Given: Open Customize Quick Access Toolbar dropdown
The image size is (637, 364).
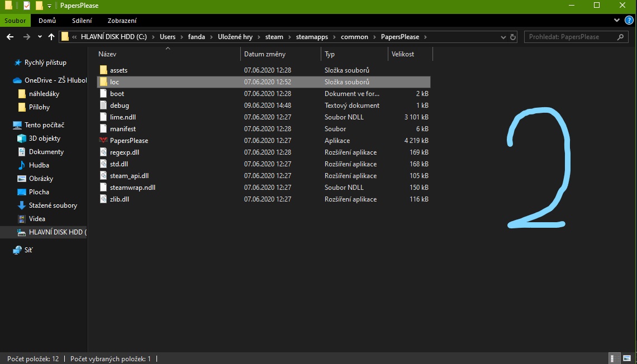Looking at the screenshot, I should [x=49, y=6].
